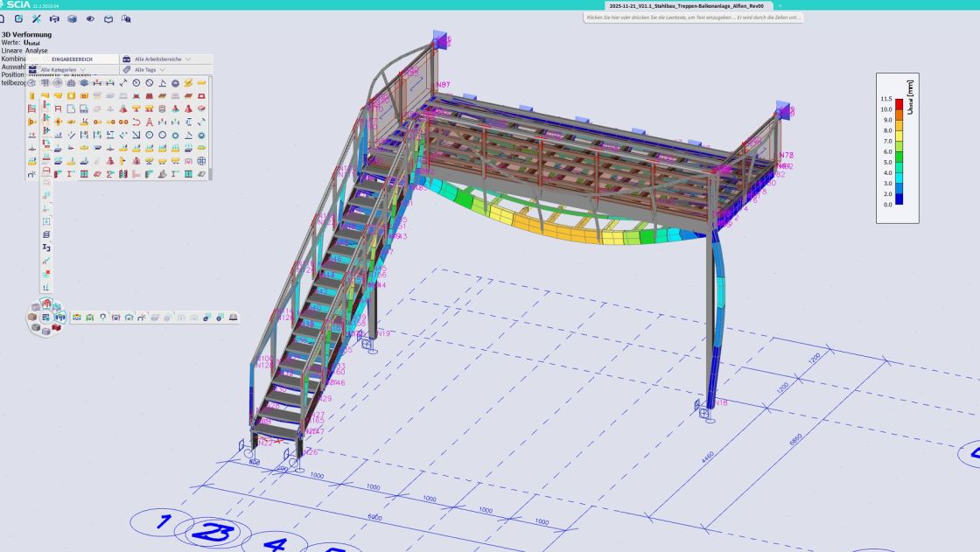Click the center button of the circular menu
This screenshot has width=980, height=552.
[45, 317]
